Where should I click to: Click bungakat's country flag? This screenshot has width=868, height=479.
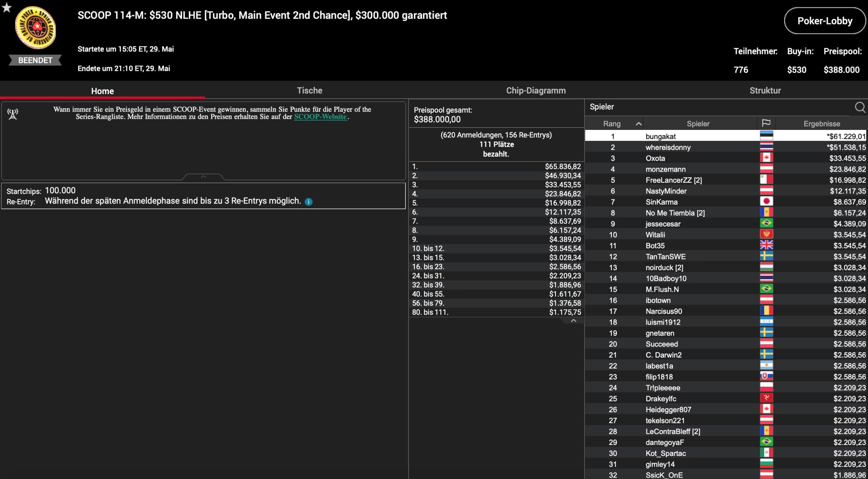(x=766, y=136)
